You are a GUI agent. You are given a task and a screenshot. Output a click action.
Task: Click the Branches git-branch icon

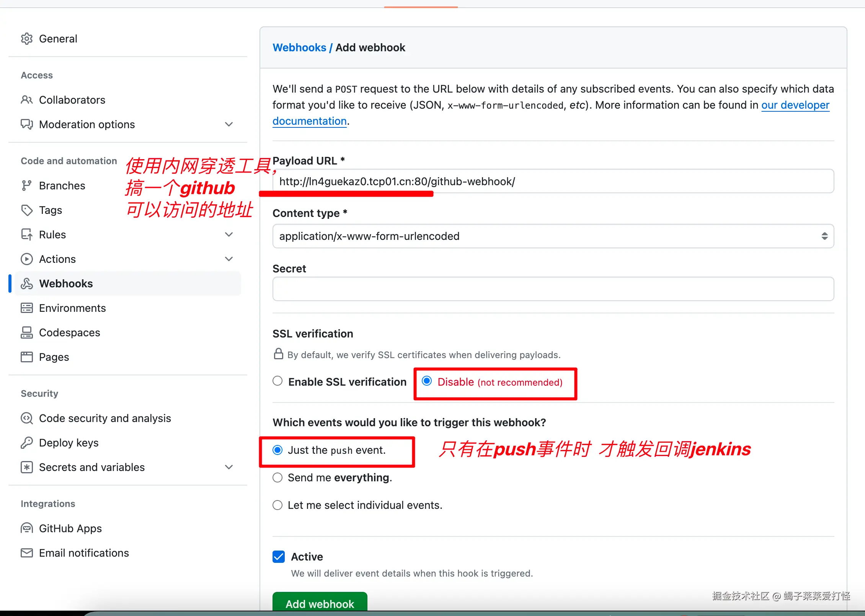click(27, 186)
